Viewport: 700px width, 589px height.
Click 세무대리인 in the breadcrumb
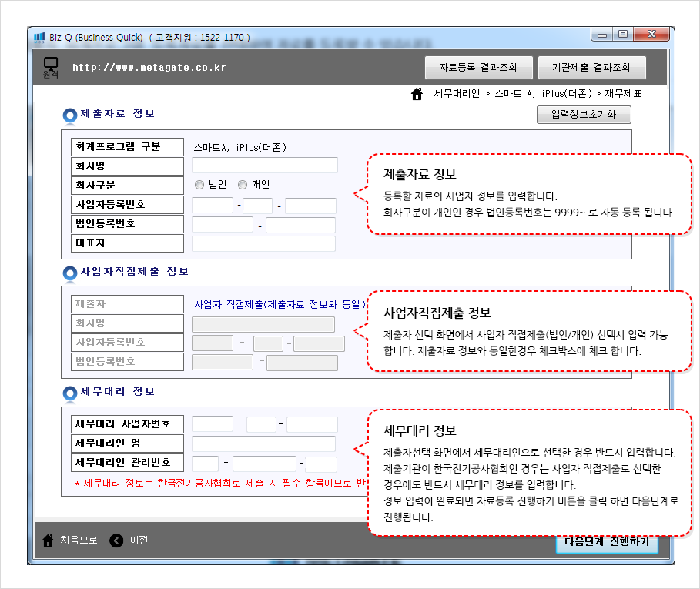454,94
